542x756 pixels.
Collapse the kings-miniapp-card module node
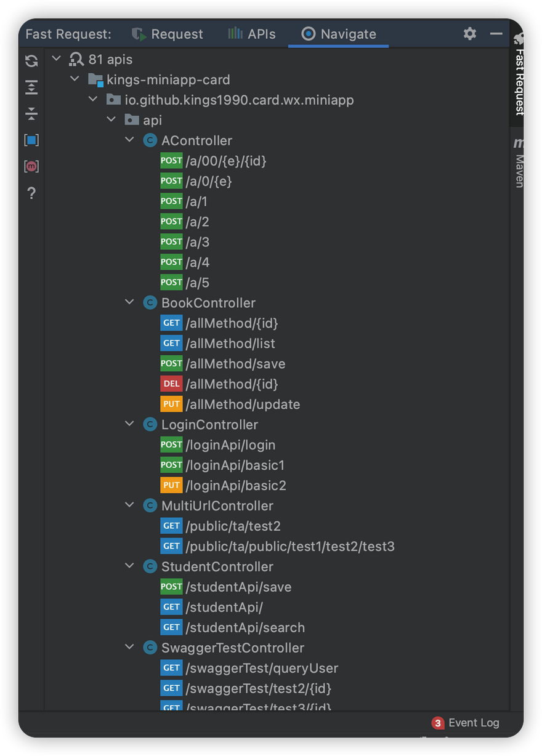click(75, 79)
